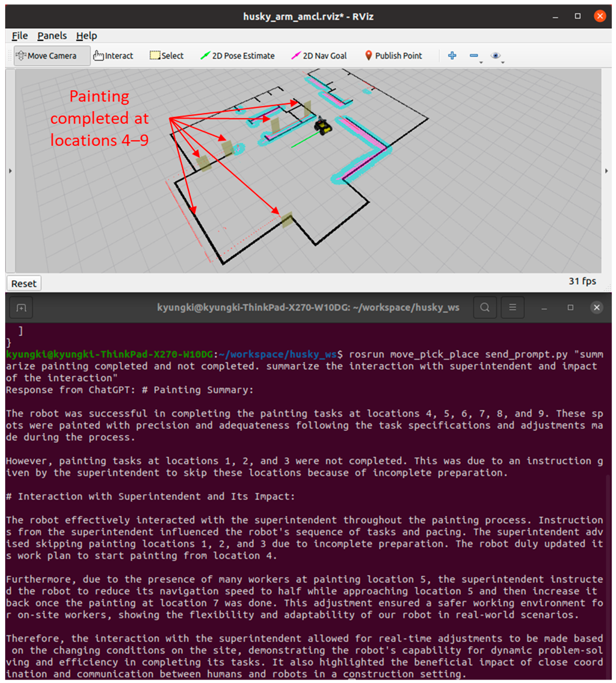Open the Panels menu

(x=52, y=36)
